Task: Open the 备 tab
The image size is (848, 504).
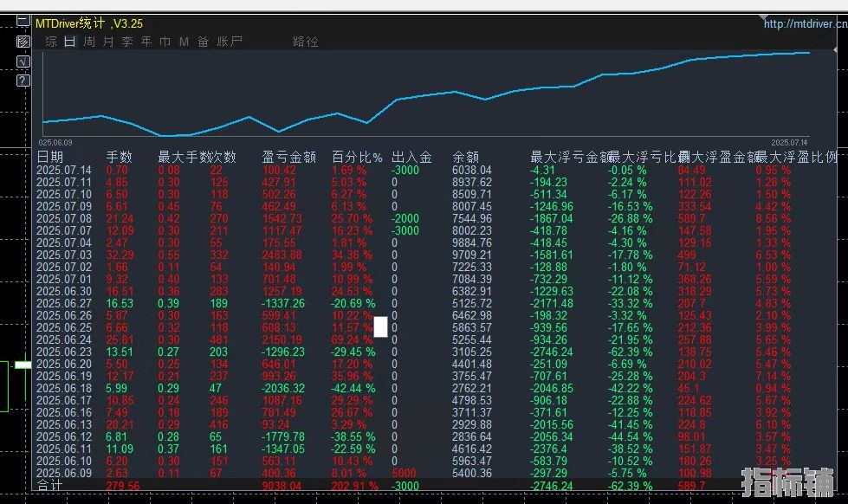Action: (x=203, y=42)
